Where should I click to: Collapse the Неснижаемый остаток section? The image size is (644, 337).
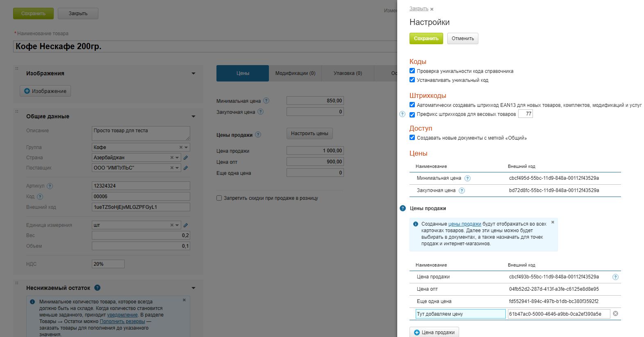coord(193,288)
